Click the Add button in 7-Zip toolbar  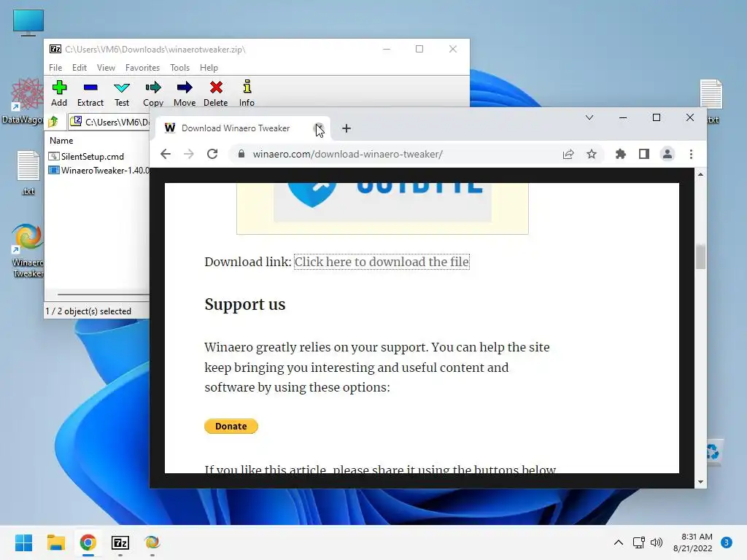[59, 93]
